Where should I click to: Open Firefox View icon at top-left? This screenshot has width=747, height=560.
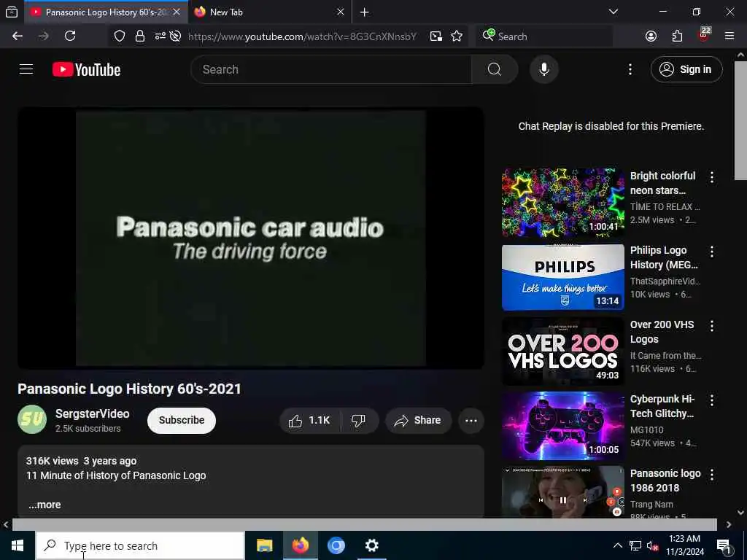(x=12, y=12)
